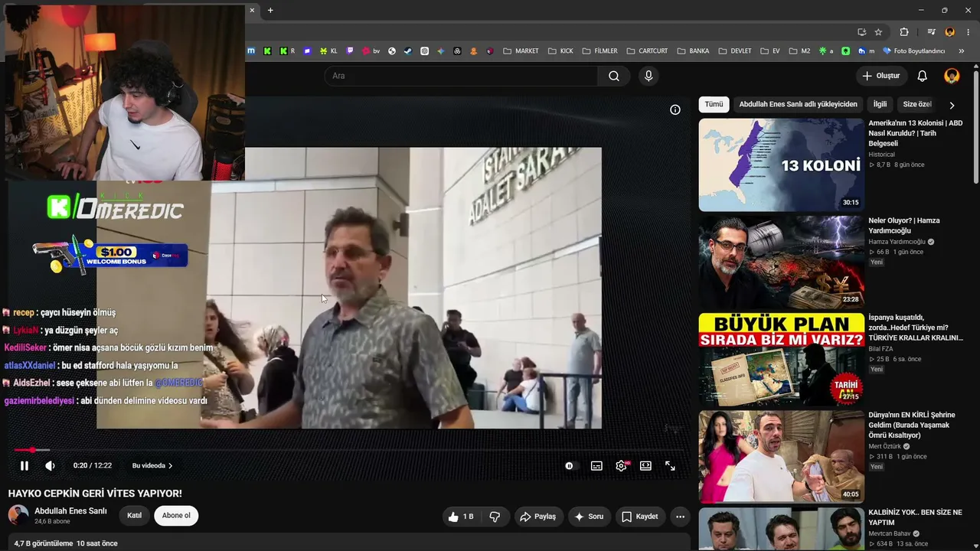Open 'Foto Boyutlandırıcı' bookmark
The width and height of the screenshot is (980, 551).
point(914,51)
